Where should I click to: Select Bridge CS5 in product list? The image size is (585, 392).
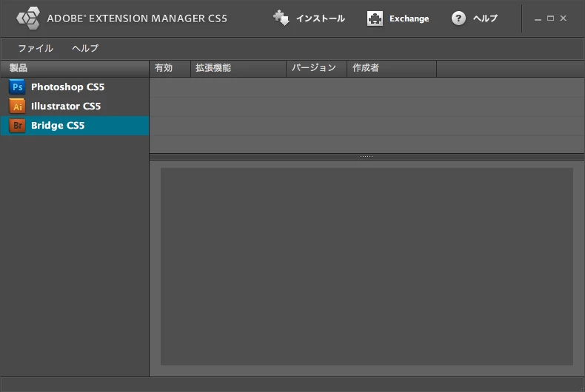[x=75, y=126]
